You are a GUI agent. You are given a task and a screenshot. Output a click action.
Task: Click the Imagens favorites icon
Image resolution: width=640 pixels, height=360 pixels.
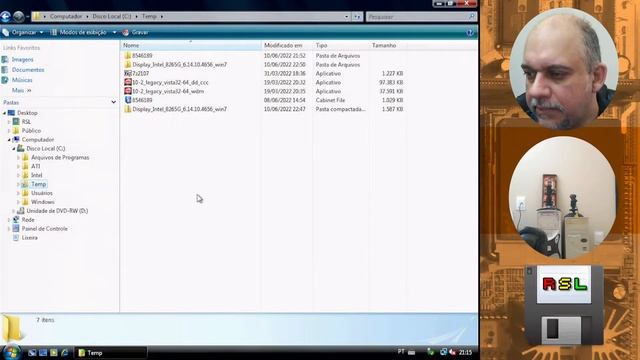(x=5, y=60)
